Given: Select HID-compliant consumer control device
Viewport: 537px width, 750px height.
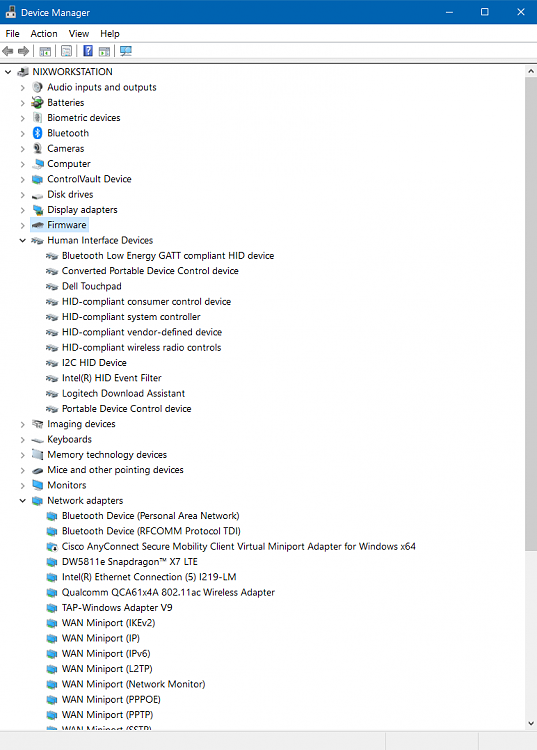Looking at the screenshot, I should pyautogui.click(x=146, y=301).
